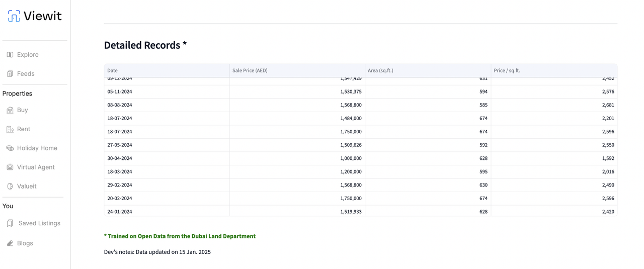The image size is (644, 269).
Task: Sort records by Date column header
Action: (113, 71)
